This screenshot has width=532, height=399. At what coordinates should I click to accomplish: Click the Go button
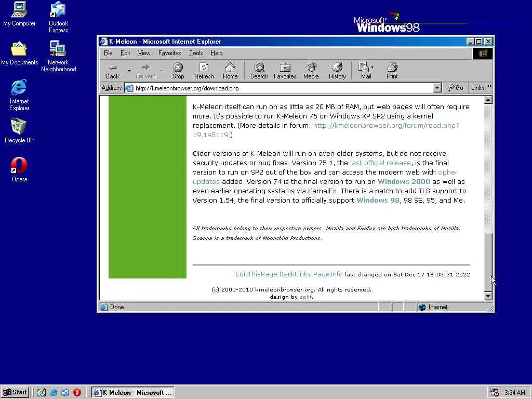pyautogui.click(x=455, y=88)
